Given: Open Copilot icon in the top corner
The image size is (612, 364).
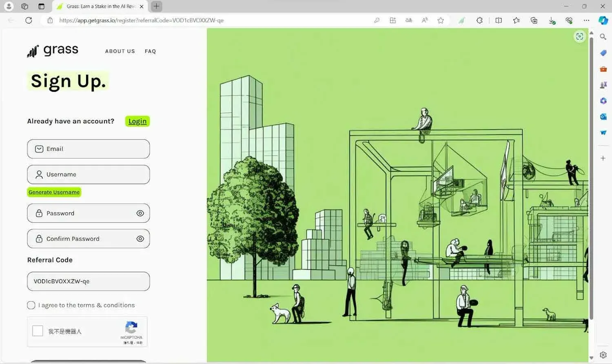Looking at the screenshot, I should pyautogui.click(x=603, y=20).
